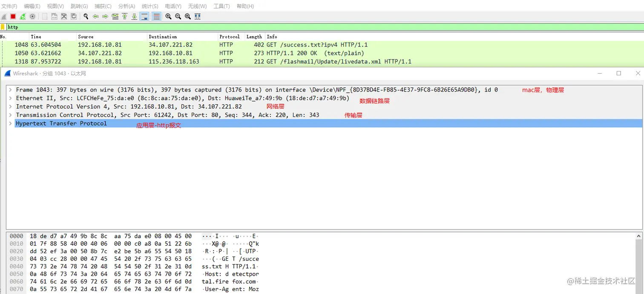Open the 工具(T) menu
This screenshot has width=644, height=294.
pos(221,6)
